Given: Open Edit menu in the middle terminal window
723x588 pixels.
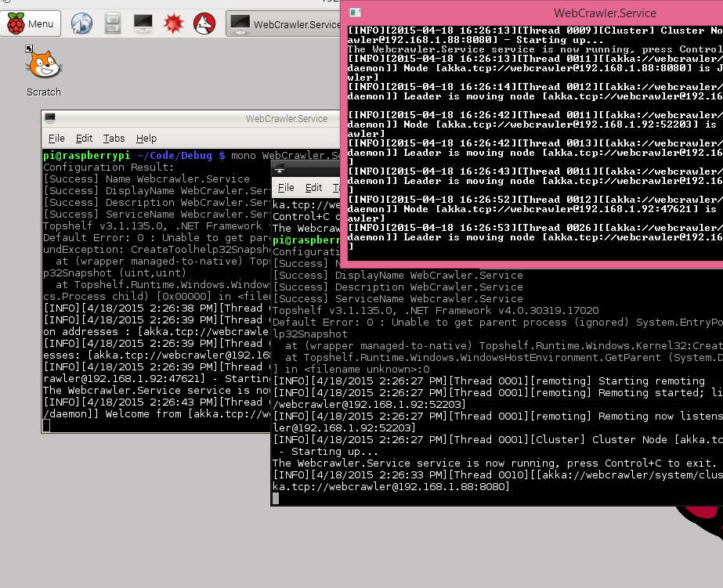Looking at the screenshot, I should [x=313, y=188].
